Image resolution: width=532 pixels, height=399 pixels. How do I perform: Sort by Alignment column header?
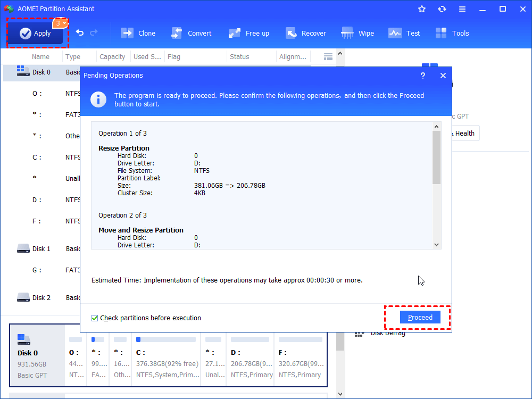point(293,57)
